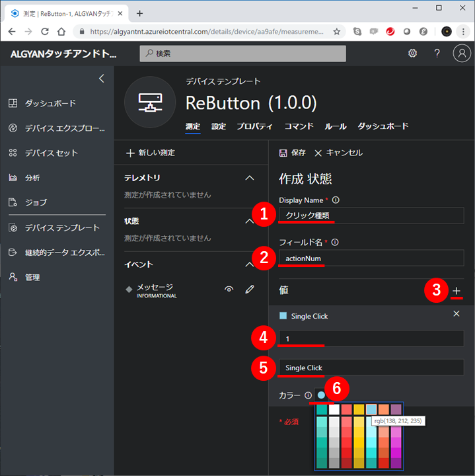Toggle visibility of メッセージ event
Screen dimensions: 475x476
tap(229, 290)
